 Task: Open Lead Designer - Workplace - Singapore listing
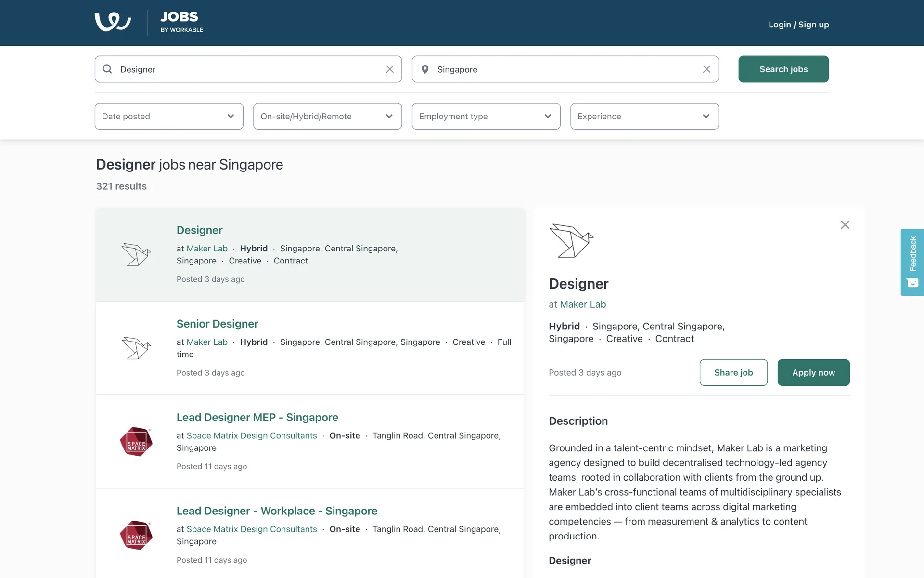pos(277,511)
